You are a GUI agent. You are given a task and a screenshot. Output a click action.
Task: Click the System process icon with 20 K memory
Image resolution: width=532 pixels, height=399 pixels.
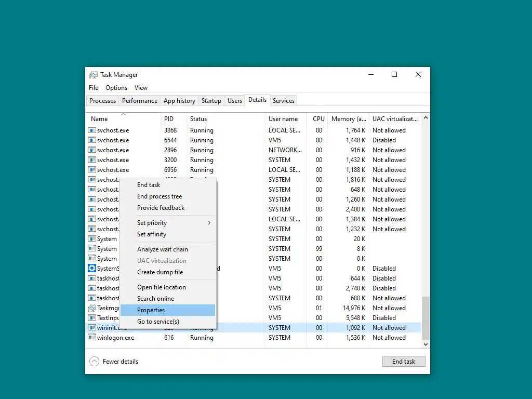[x=91, y=238]
